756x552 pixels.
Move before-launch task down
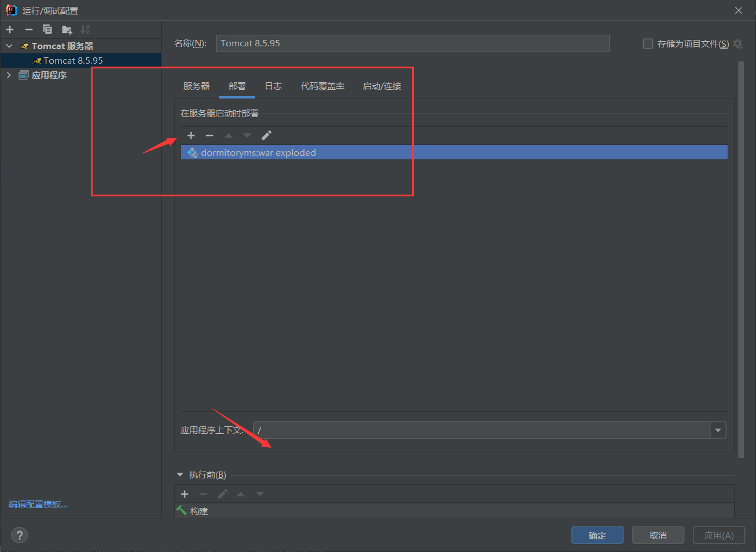tap(260, 494)
